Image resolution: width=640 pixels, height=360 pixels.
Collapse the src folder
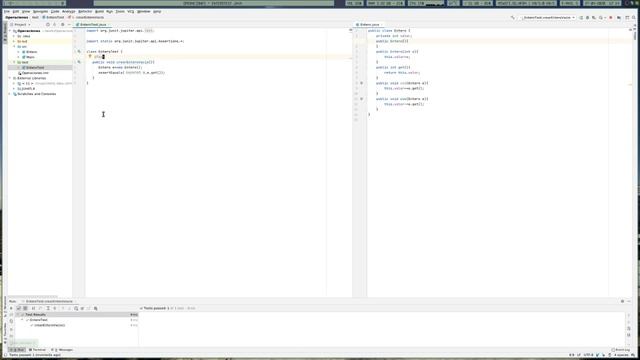click(14, 47)
